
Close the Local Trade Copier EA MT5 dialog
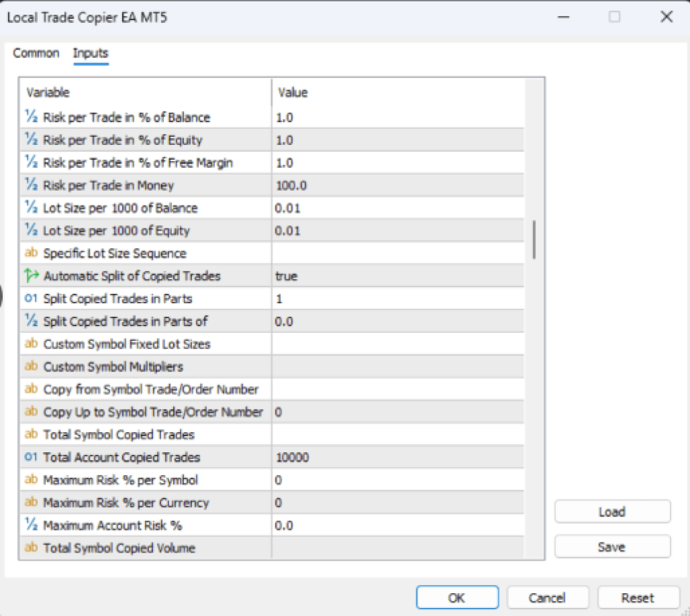click(666, 17)
